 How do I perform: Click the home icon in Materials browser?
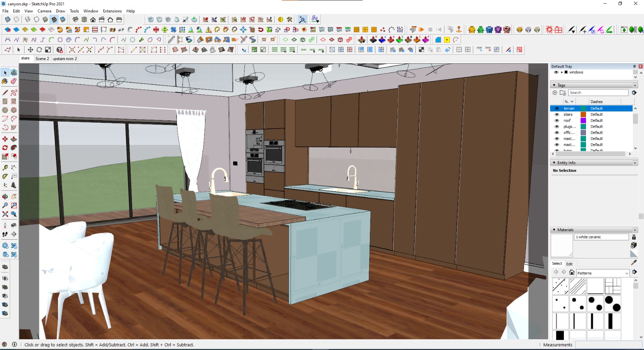(572, 273)
